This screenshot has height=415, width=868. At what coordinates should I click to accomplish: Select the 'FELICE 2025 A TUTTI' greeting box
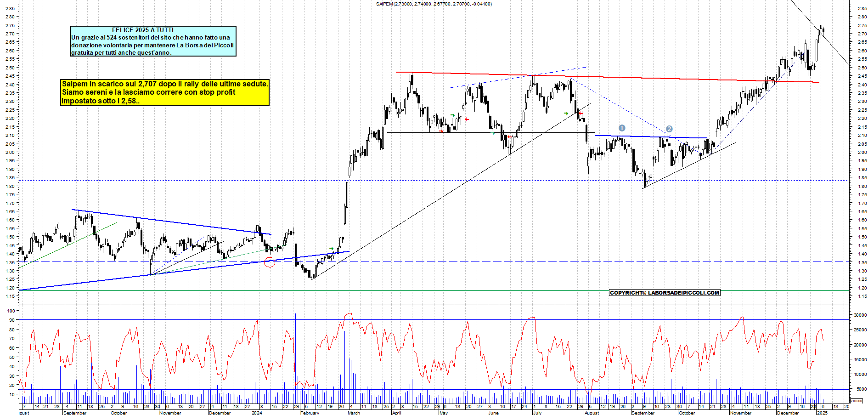click(x=153, y=41)
